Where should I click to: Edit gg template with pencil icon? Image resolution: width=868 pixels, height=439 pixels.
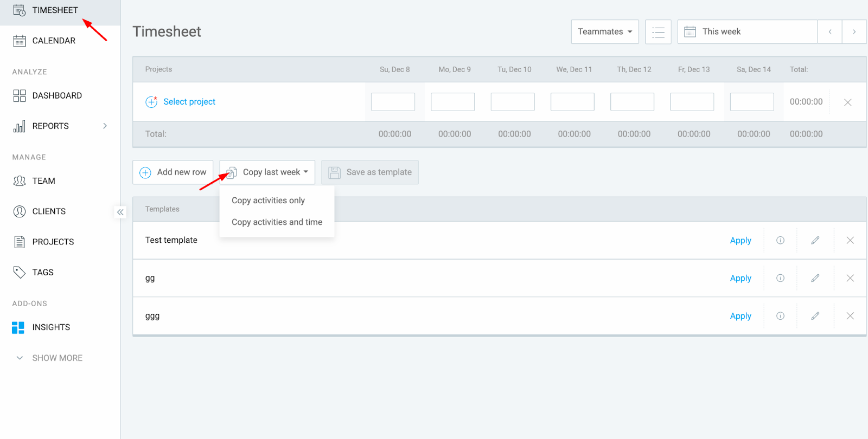(815, 278)
